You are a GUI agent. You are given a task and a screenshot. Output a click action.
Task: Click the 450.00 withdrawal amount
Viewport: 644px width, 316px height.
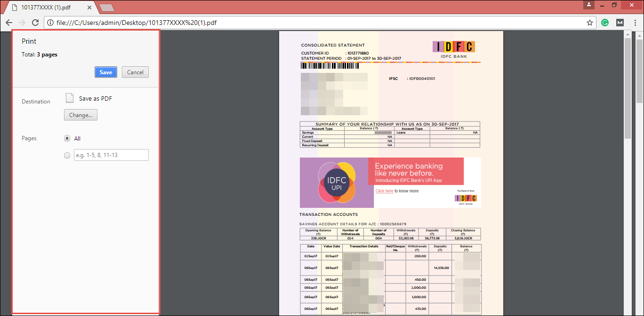[x=420, y=280]
